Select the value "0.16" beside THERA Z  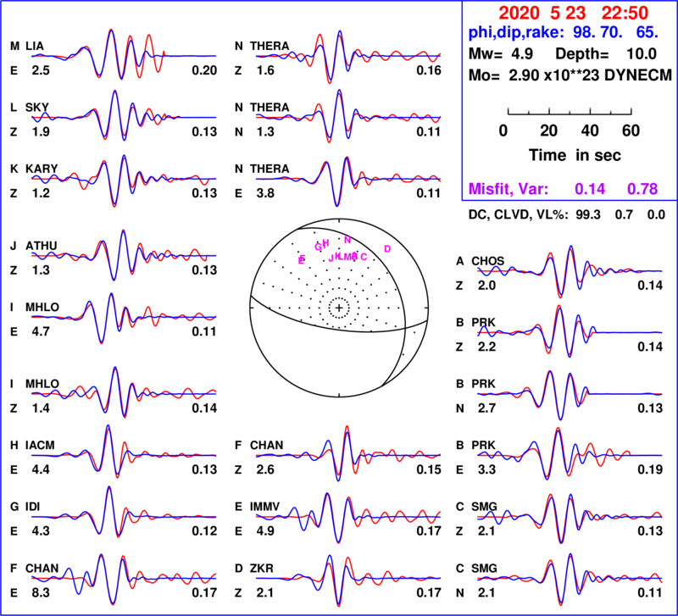tap(429, 70)
